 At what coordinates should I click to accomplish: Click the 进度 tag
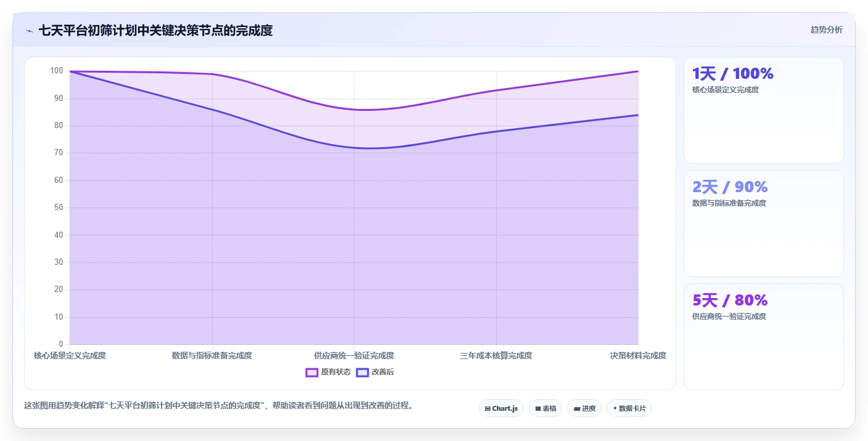pyautogui.click(x=584, y=408)
